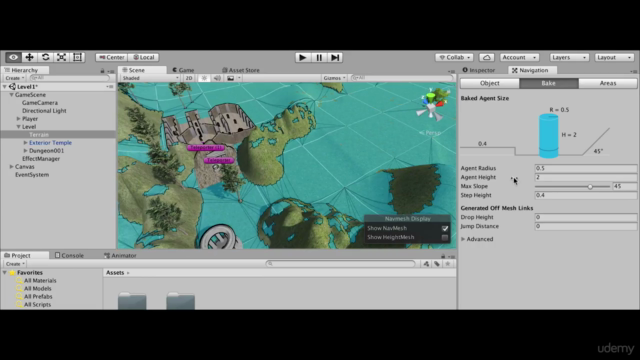Select the Move tool

click(29, 57)
